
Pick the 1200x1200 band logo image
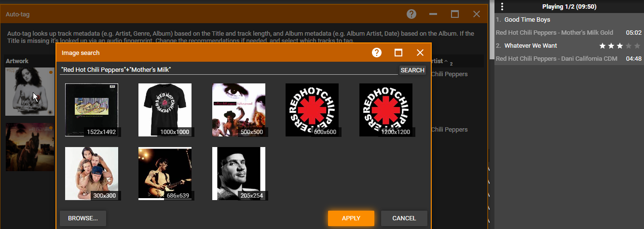[386, 110]
